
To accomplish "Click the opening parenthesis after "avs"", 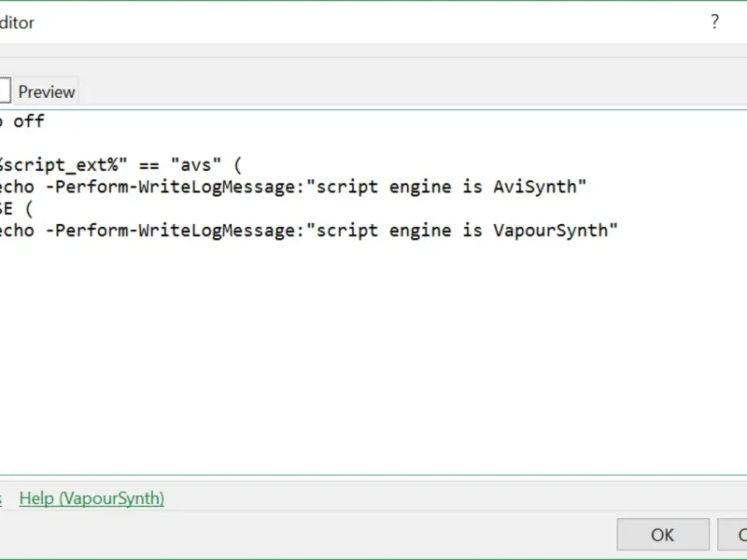I will click(x=237, y=165).
